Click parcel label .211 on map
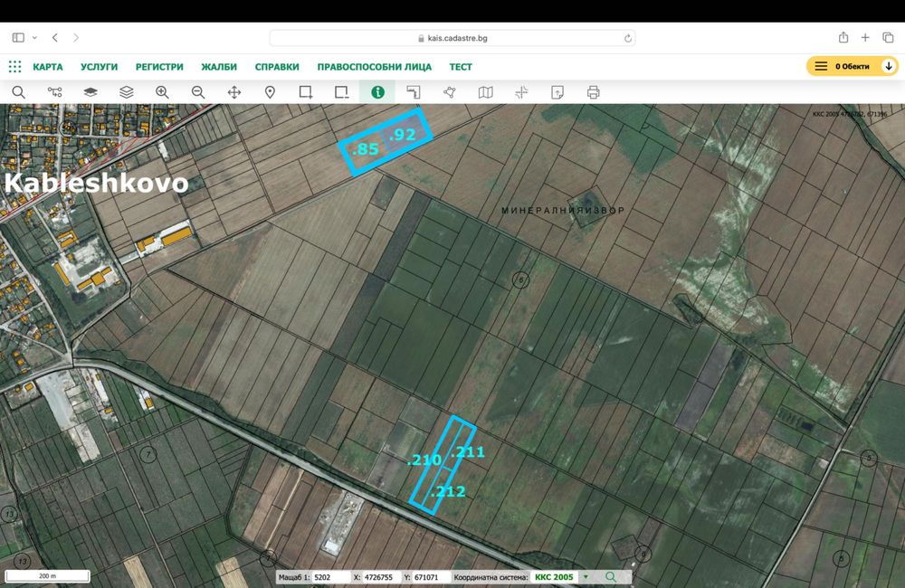This screenshot has height=588, width=905. tap(468, 451)
